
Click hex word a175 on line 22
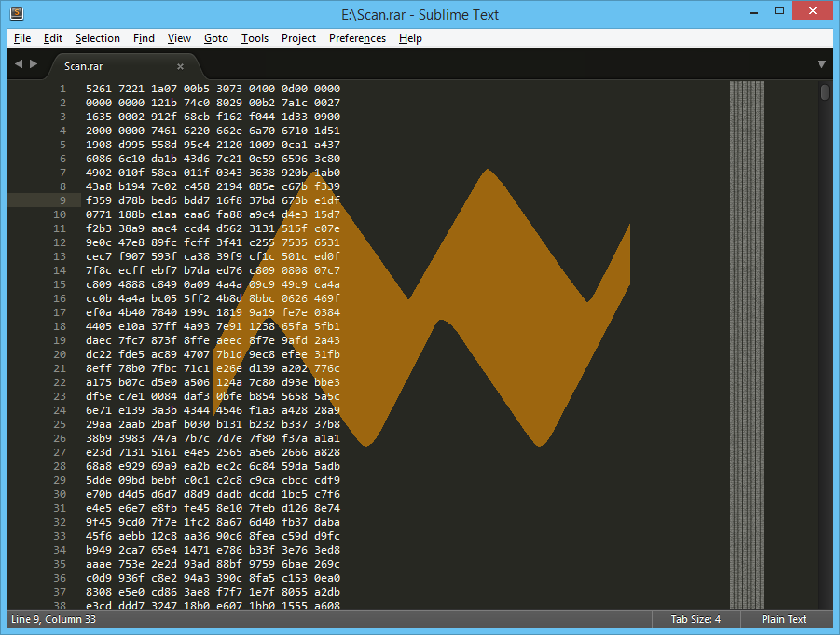tap(99, 382)
